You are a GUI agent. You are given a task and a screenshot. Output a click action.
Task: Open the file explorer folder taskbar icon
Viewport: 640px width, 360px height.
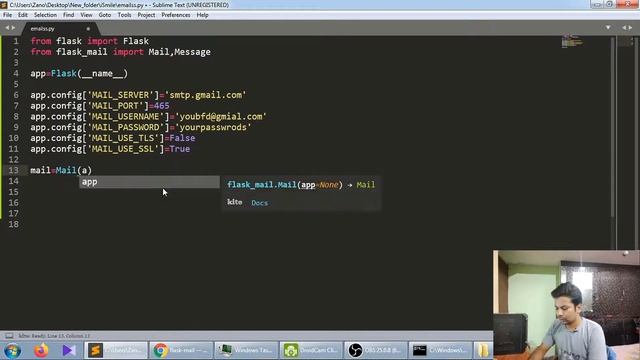[483, 351]
